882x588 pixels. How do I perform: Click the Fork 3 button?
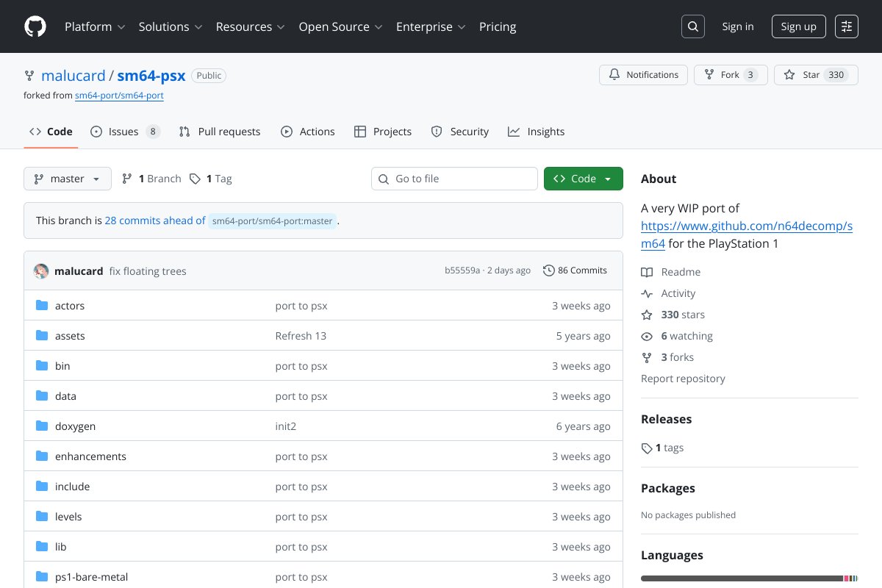pos(731,75)
